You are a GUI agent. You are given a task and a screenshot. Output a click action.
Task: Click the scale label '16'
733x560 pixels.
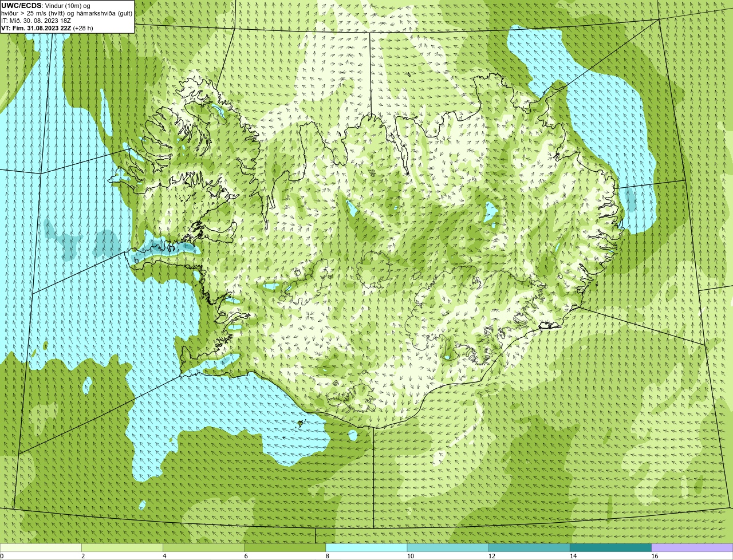[654, 556]
